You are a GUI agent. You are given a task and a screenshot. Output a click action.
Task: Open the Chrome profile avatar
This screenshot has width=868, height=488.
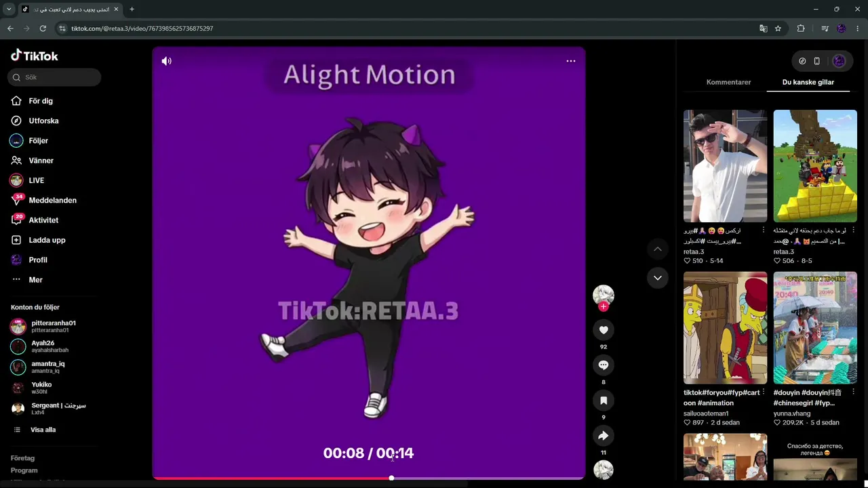point(842,28)
